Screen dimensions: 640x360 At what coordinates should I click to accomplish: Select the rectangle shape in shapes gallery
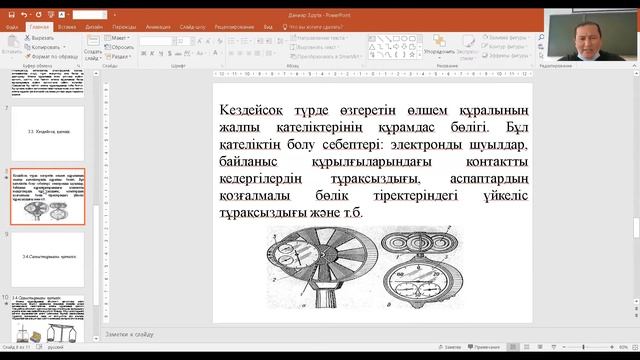(396, 39)
